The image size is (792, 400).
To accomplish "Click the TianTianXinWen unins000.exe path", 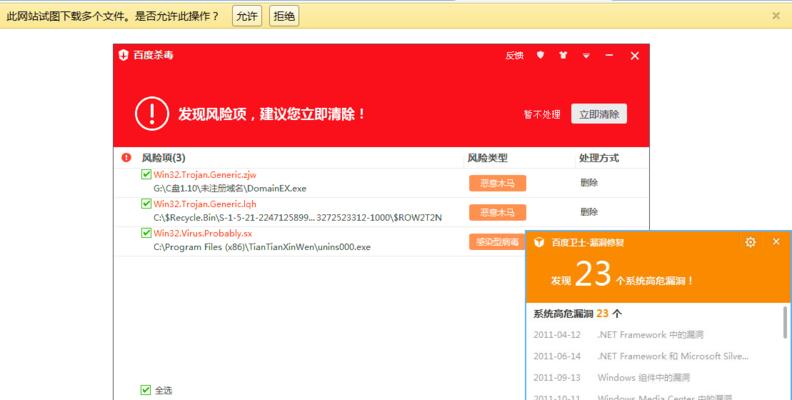I will 262,247.
